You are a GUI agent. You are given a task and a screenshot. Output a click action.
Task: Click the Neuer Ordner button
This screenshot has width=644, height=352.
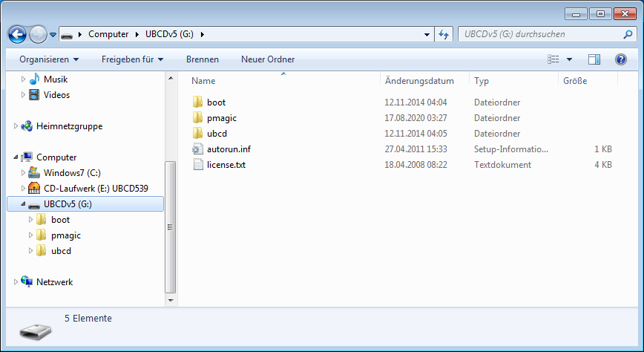pos(268,59)
